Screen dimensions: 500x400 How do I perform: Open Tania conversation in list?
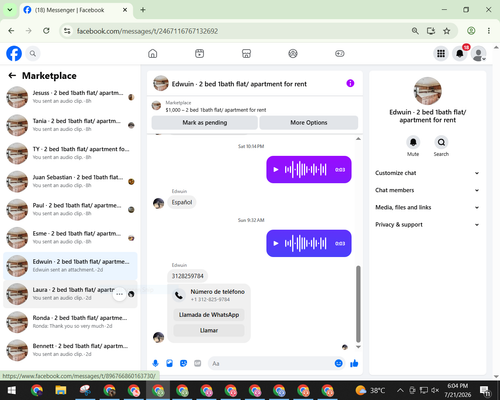[70, 125]
